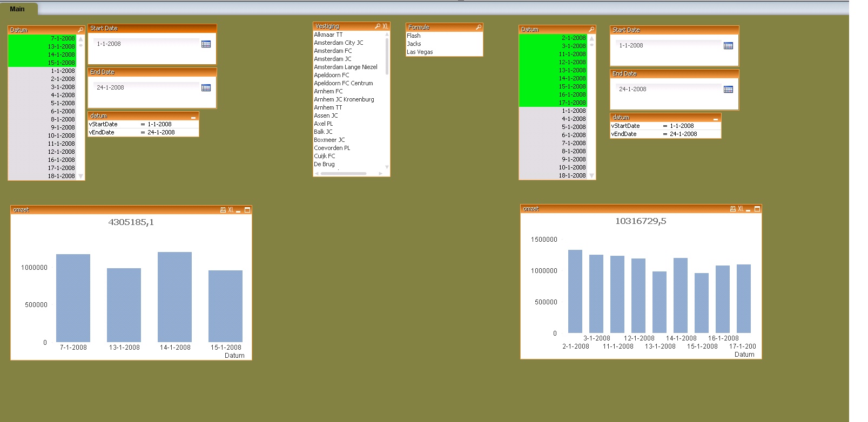Select Arnhem JC Kronenburg in Vestiging
Screen dimensions: 868x422
(x=349, y=99)
